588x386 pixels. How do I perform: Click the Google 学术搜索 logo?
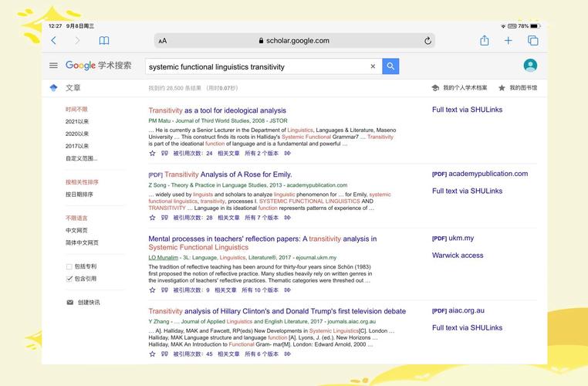point(98,66)
